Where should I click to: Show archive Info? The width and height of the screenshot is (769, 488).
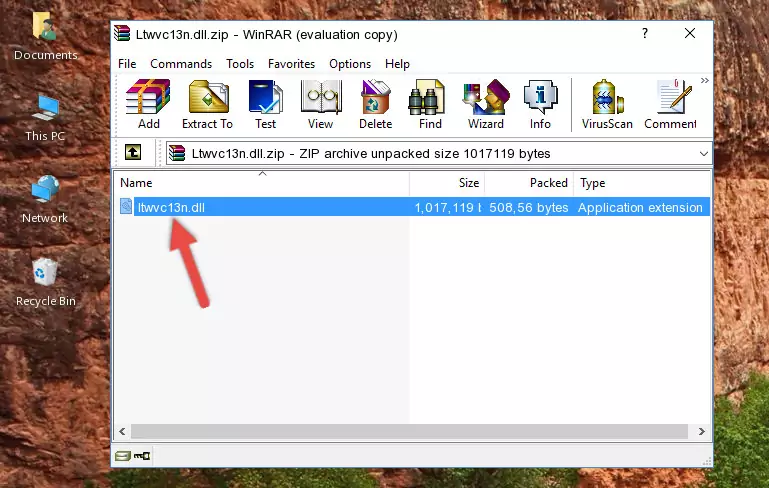click(x=540, y=104)
